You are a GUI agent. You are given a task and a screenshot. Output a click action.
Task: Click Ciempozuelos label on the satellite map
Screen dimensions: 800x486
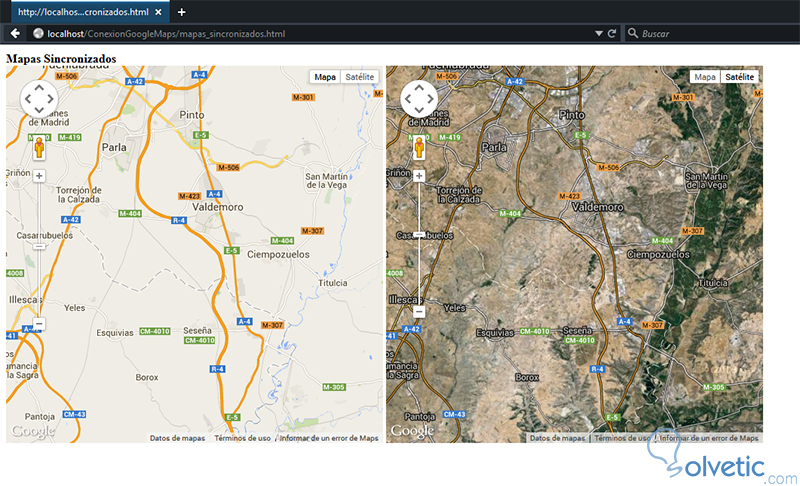659,254
